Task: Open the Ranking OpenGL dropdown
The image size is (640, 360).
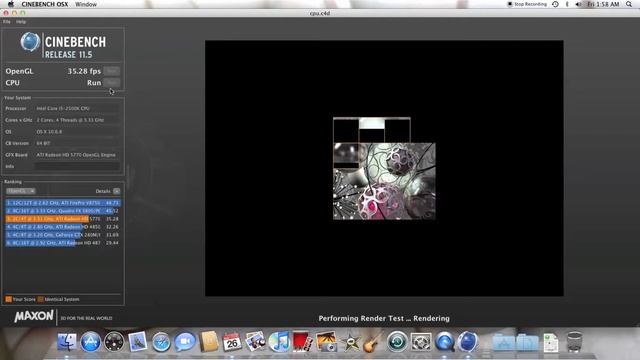Action: [x=21, y=191]
